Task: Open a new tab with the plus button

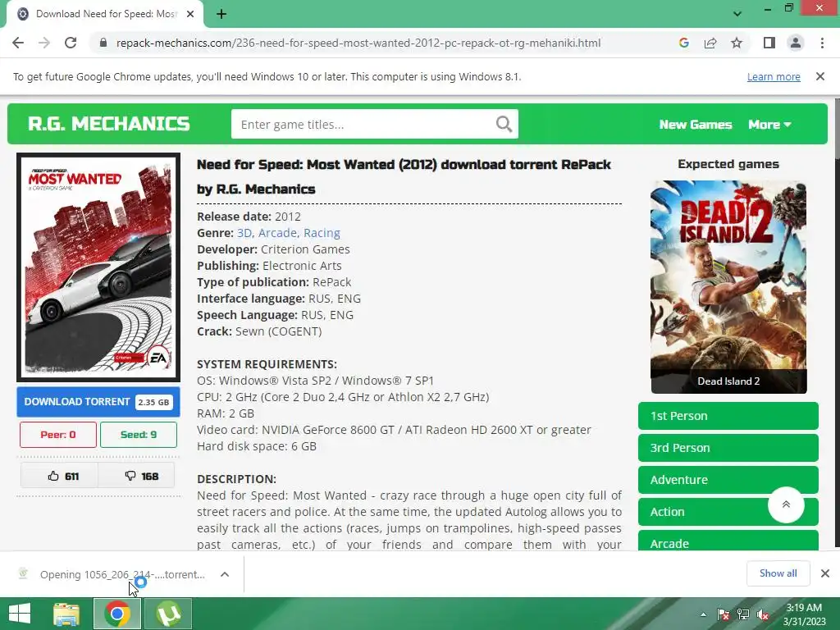Action: click(x=221, y=14)
